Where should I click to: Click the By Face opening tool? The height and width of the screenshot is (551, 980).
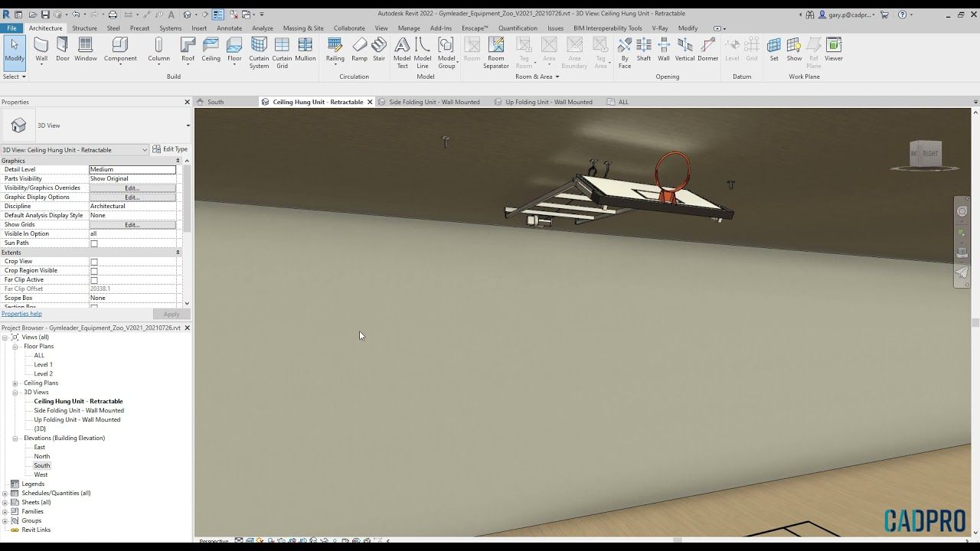[x=625, y=53]
